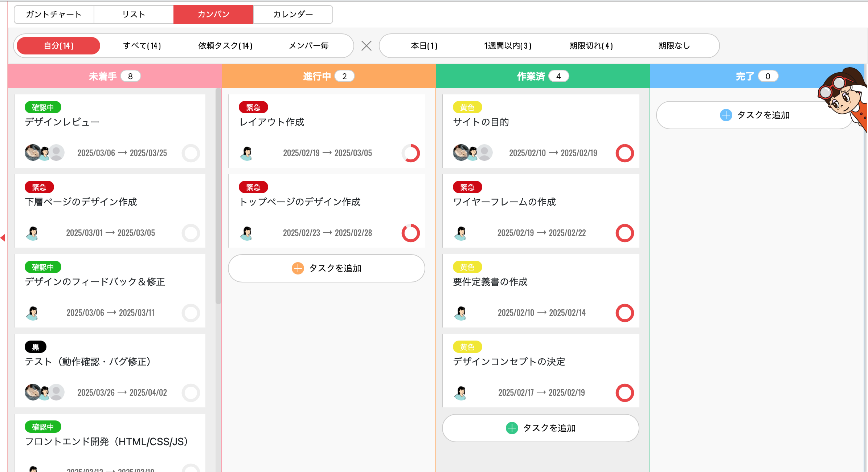This screenshot has height=472, width=868.
Task: Switch to カレンダー view tab
Action: [293, 15]
